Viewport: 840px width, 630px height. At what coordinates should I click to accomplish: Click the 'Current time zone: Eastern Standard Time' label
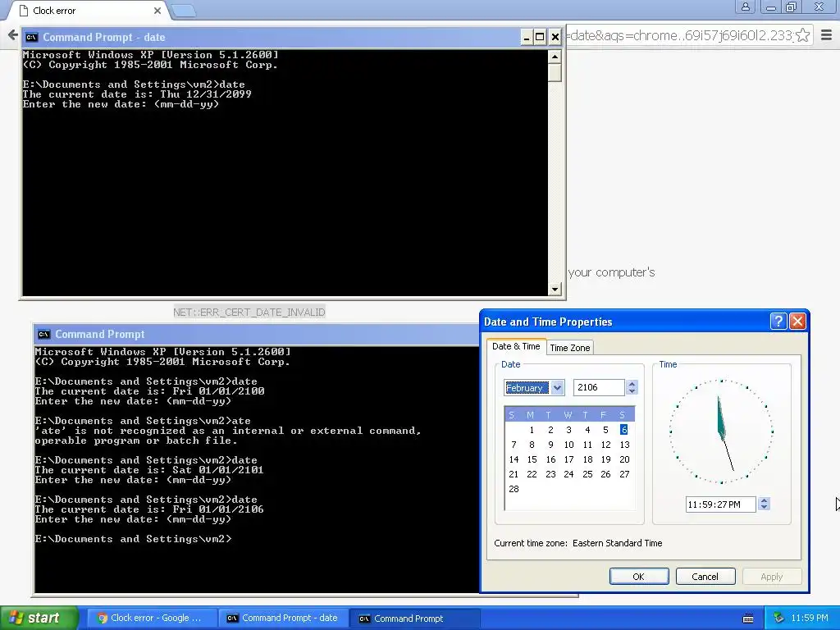(x=578, y=543)
